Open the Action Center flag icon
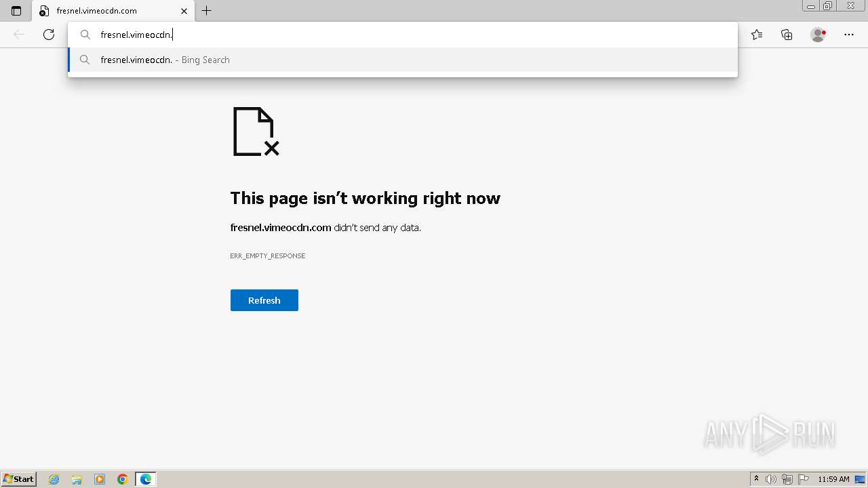868x488 pixels. [x=804, y=479]
